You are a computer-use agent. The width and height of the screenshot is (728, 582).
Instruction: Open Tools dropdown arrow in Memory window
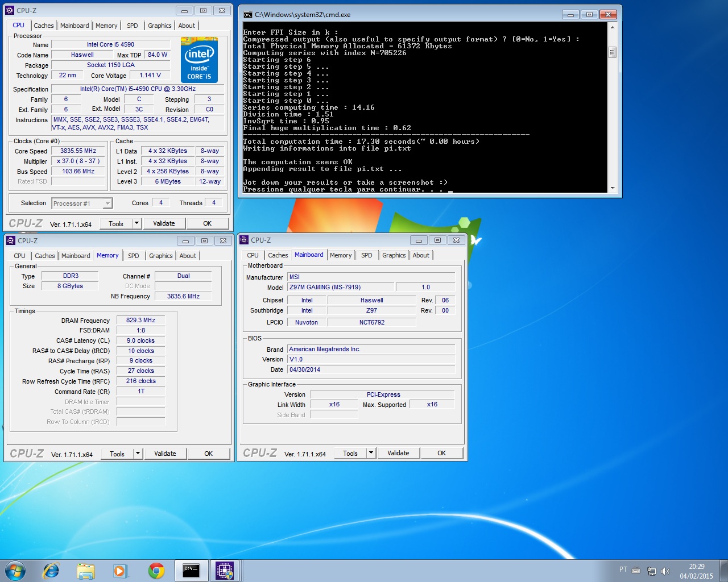point(138,454)
